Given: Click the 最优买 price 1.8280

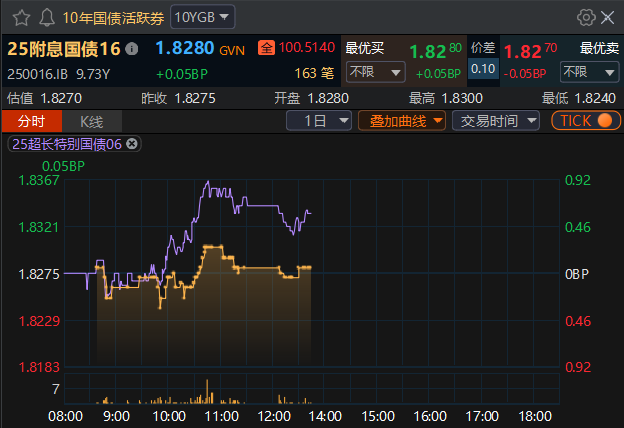Looking at the screenshot, I should pyautogui.click(x=435, y=51).
